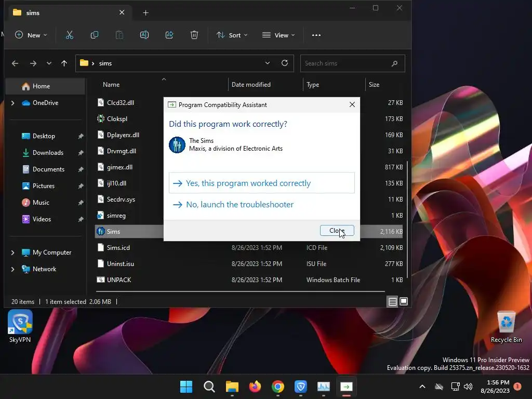
Task: Select the simreg file
Action: [x=116, y=216]
